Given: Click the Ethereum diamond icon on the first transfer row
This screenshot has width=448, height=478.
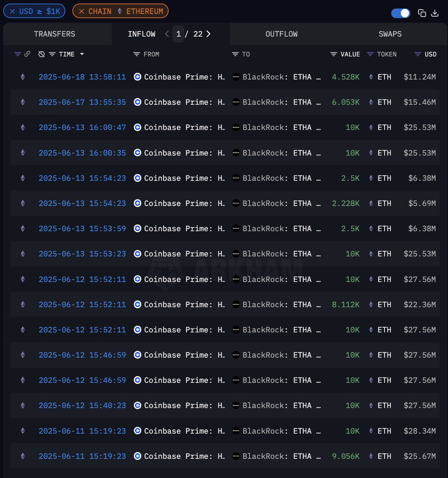Looking at the screenshot, I should click(22, 77).
